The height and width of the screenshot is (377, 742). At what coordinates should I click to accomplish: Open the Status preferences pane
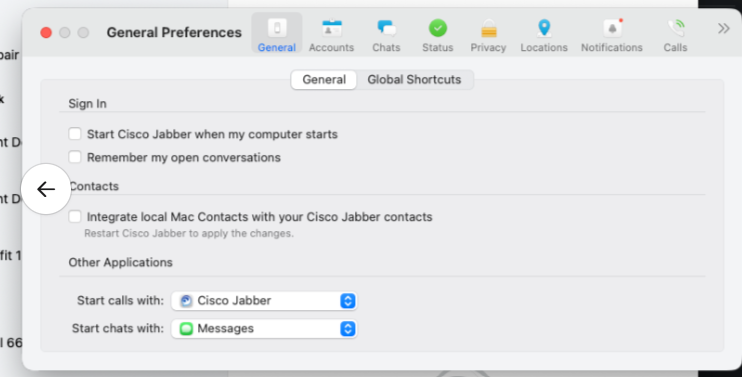coord(438,34)
